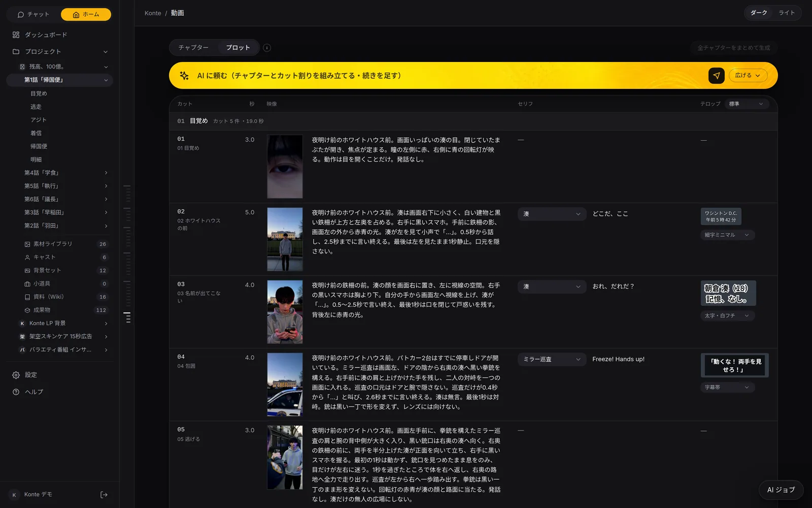Open 字幕帯 telop style dropdown

(727, 388)
